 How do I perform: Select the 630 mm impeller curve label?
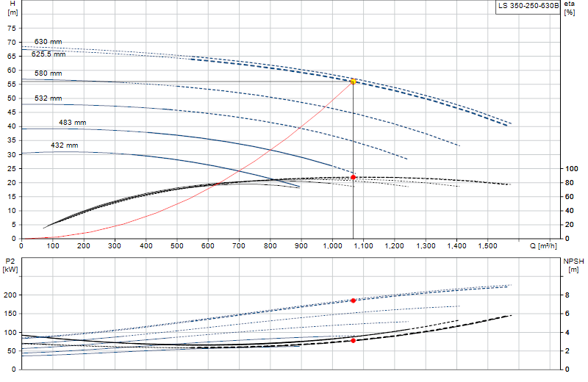click(x=48, y=42)
